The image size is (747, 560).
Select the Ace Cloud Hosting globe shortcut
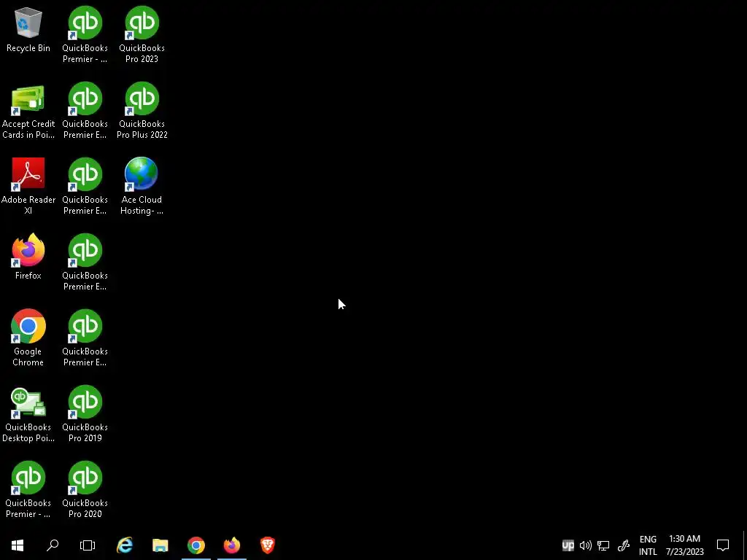(142, 186)
